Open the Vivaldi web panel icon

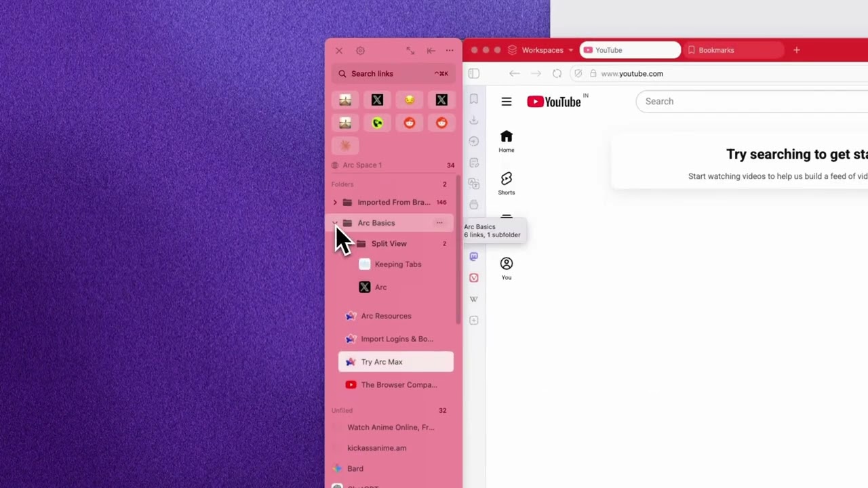point(474,278)
